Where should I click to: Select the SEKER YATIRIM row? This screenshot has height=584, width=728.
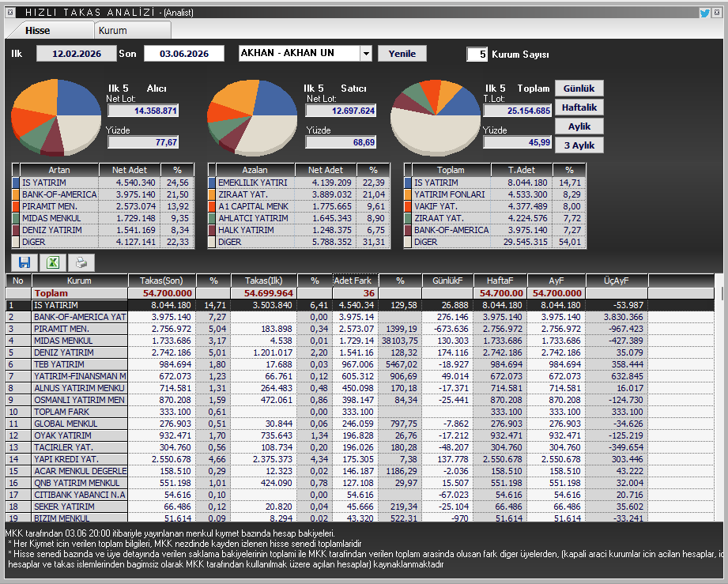tap(360, 507)
